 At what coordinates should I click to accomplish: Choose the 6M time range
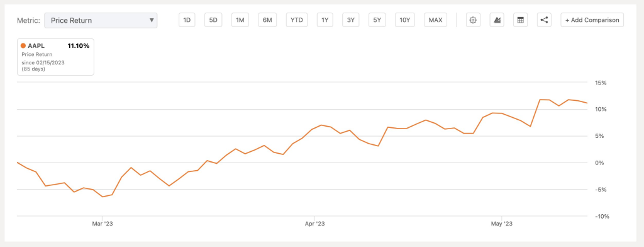[267, 20]
